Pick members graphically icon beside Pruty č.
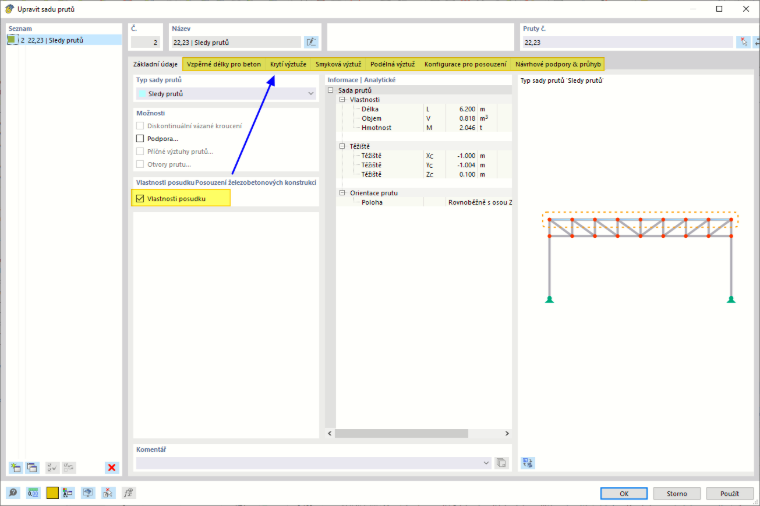The height and width of the screenshot is (506, 760). point(744,42)
